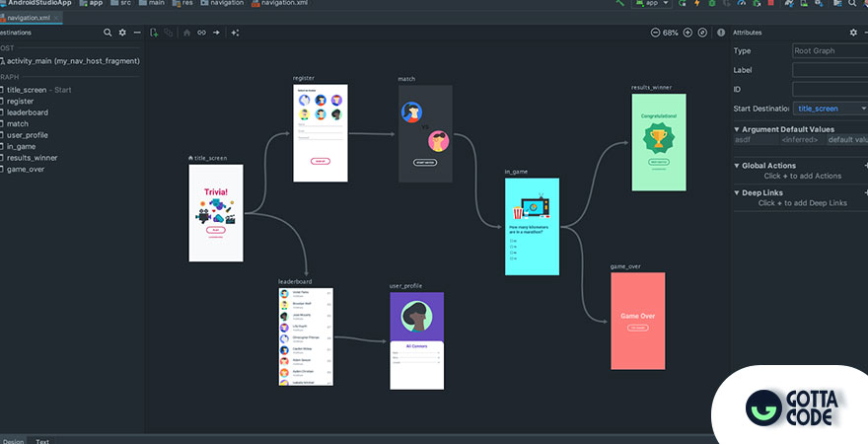Click the register screen preview in graph
The image size is (868, 444).
tap(321, 133)
